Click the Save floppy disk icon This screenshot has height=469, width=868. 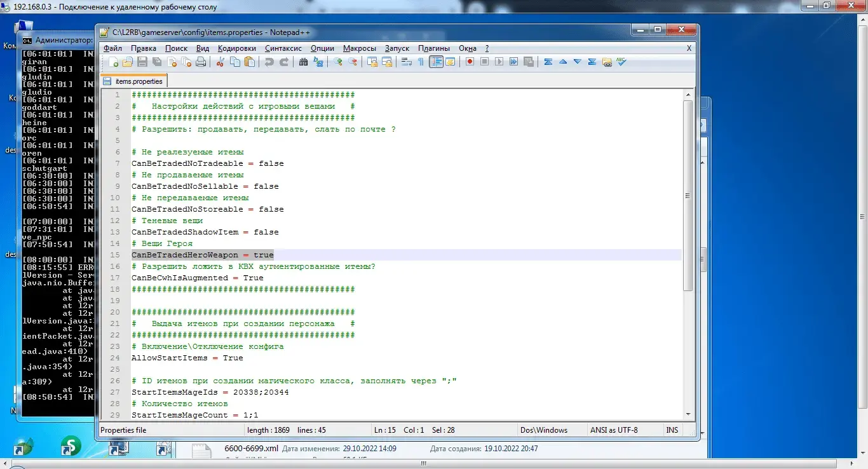(x=142, y=62)
